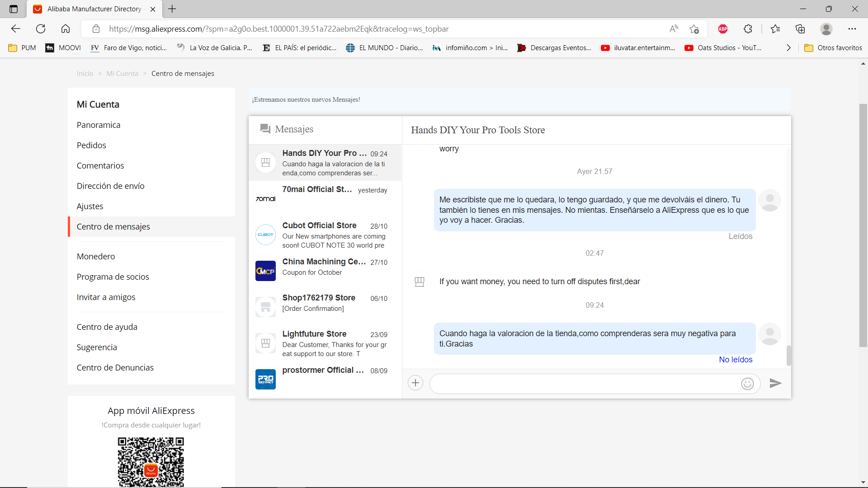Close the Alibaba Manufacturer Directory tab

click(153, 9)
